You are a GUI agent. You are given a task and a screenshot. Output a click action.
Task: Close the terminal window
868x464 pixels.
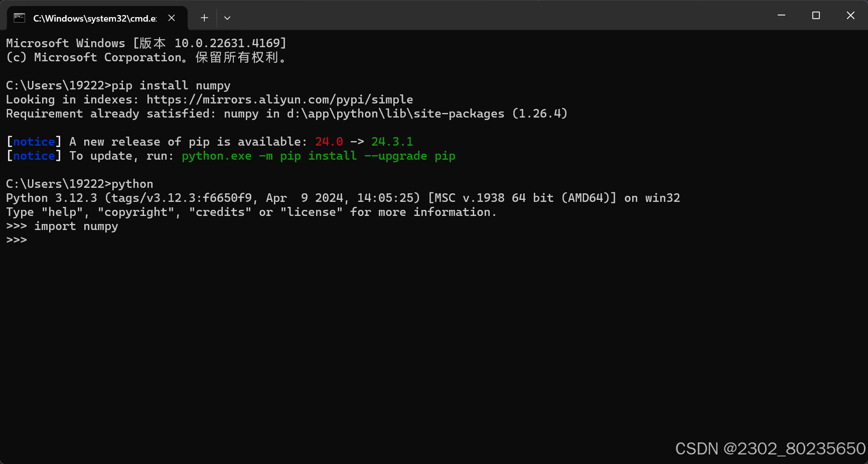tap(850, 16)
